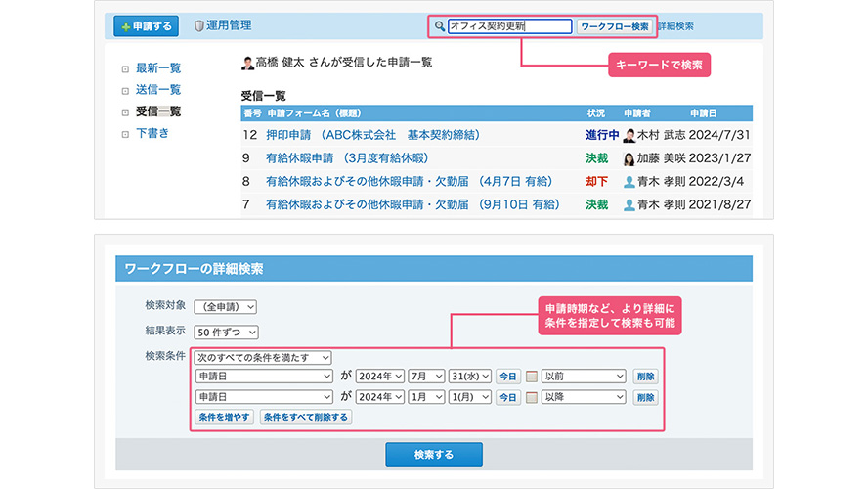Click the 番号 column header

pos(252,113)
